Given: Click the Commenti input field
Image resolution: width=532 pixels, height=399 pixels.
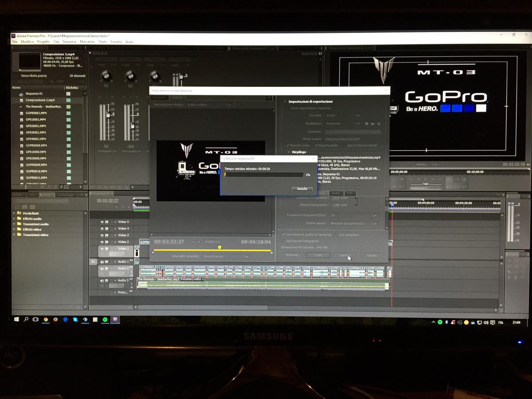Looking at the screenshot, I should tap(353, 132).
